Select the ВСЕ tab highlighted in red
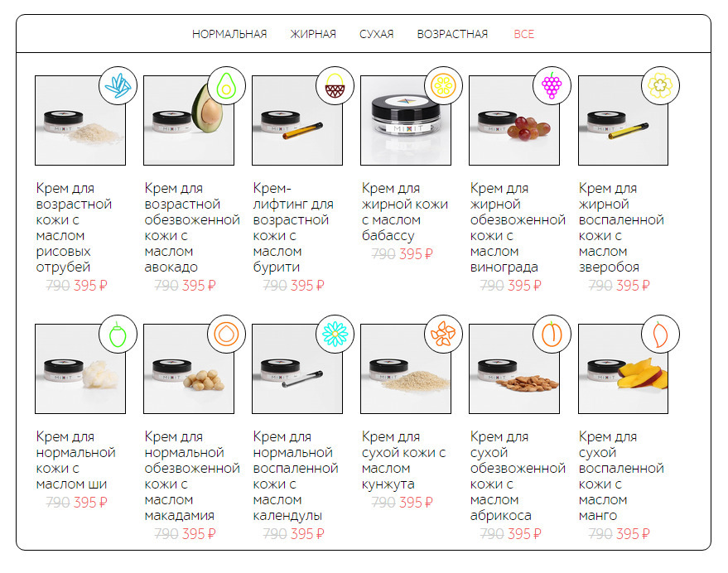The image size is (728, 573). [x=524, y=34]
